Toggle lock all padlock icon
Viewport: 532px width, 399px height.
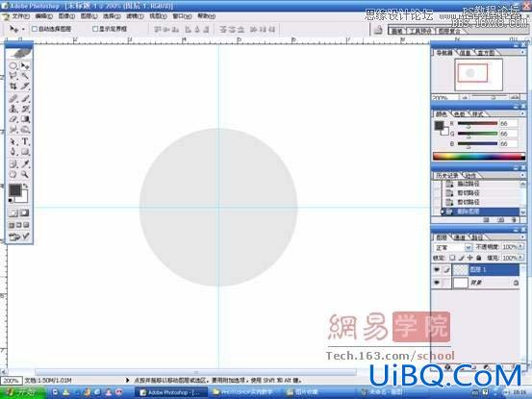click(479, 258)
